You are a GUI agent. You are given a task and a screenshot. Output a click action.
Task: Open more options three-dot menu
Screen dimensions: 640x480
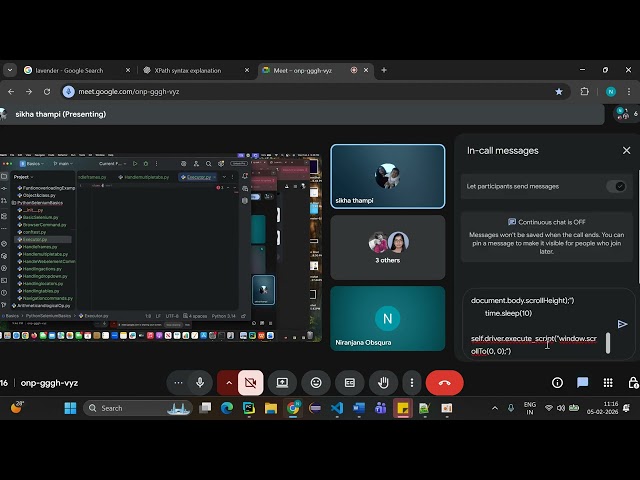[411, 382]
